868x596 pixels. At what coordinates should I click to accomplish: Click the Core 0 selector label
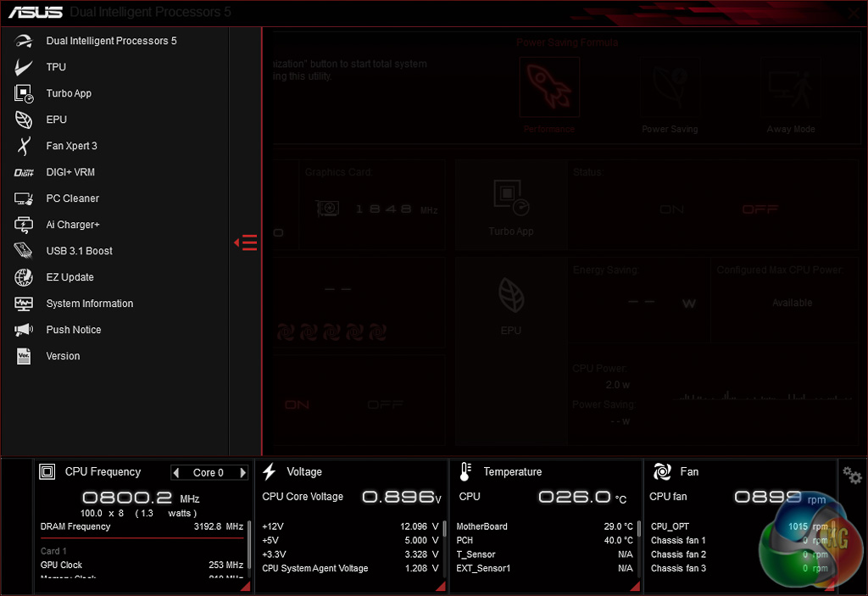[209, 472]
